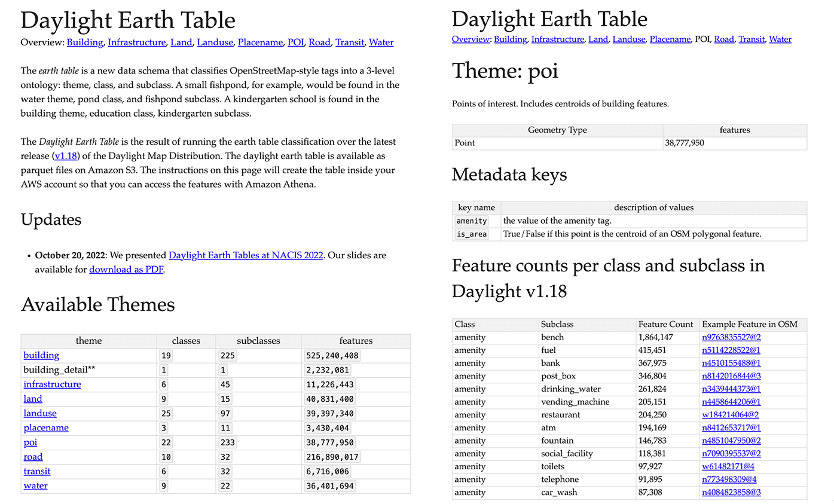
Task: Click the toilets example feature w61482171@4
Action: 728,467
